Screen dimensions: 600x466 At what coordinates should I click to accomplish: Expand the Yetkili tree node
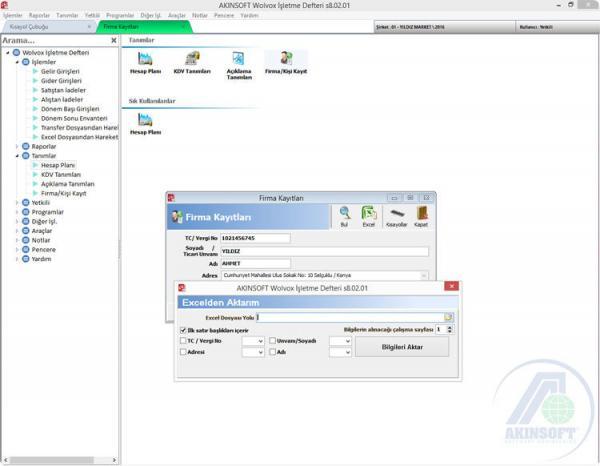pos(17,202)
